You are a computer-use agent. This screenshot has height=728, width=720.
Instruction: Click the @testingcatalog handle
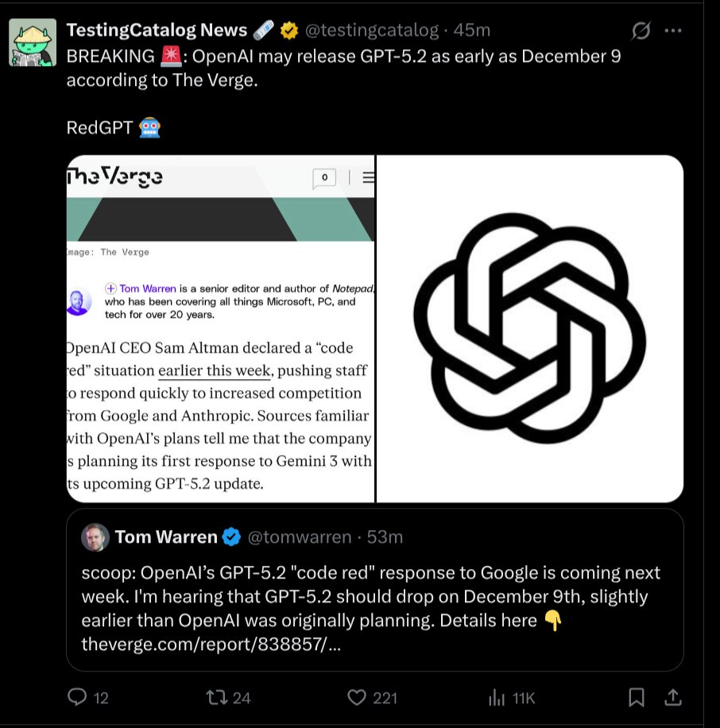(x=372, y=30)
